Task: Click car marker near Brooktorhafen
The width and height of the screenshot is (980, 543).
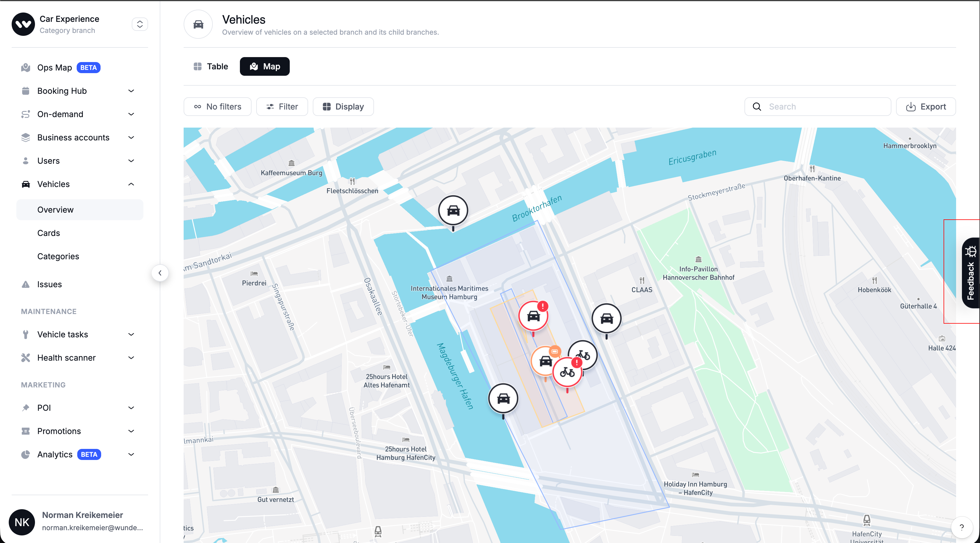Action: click(x=453, y=210)
